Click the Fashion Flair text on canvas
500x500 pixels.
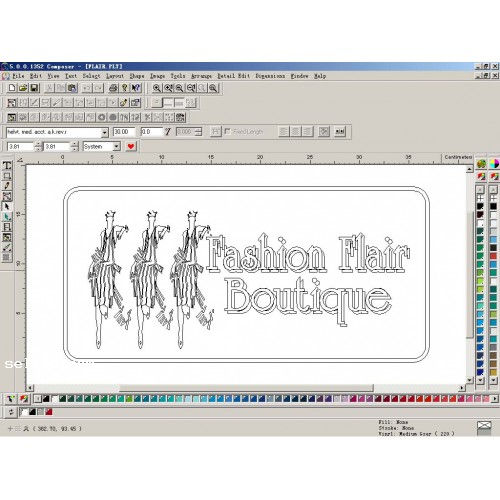(x=307, y=254)
